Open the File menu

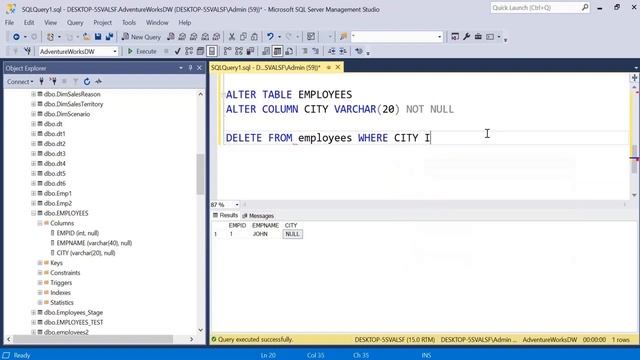coord(9,22)
